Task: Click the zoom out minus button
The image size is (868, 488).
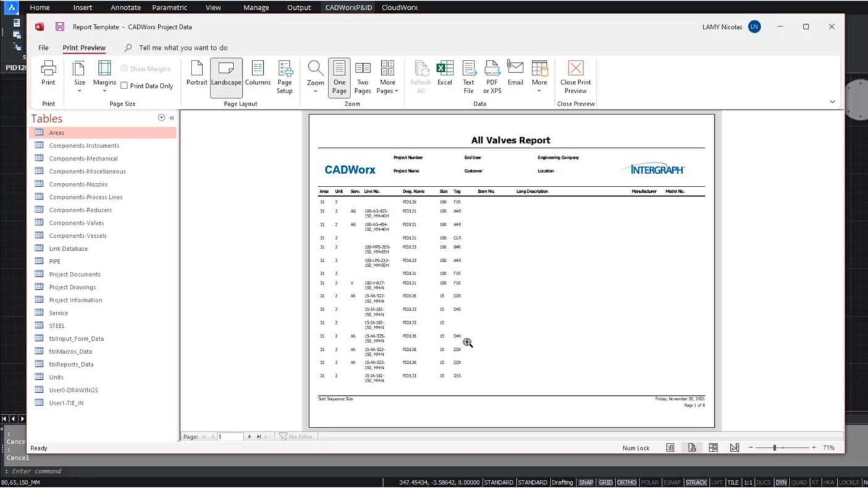Action: coord(751,448)
